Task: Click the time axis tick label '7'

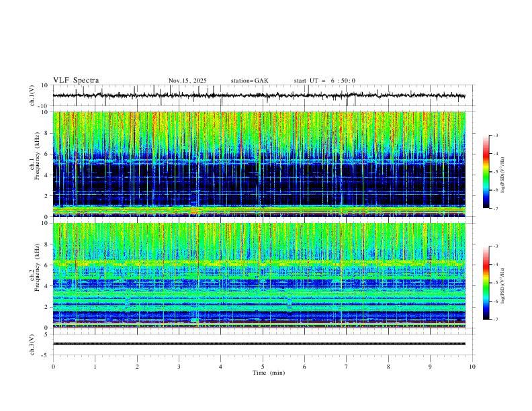Action: pyautogui.click(x=347, y=367)
